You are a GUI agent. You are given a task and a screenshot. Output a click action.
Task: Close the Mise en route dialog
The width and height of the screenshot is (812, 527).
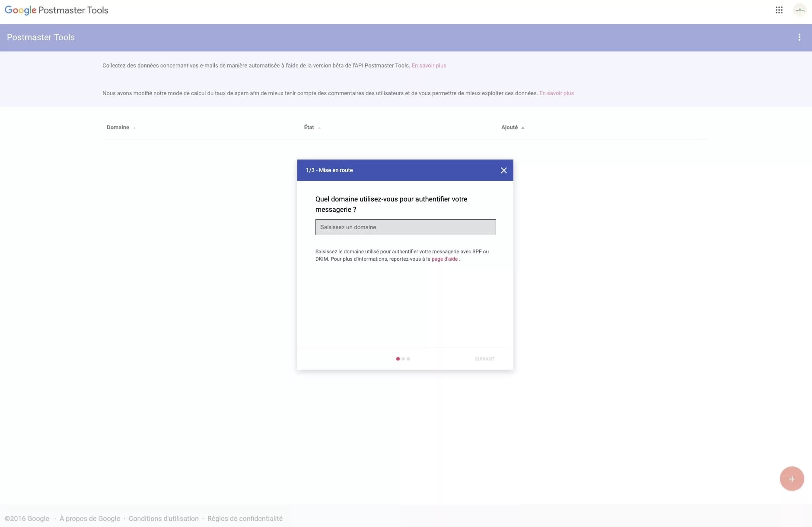(x=503, y=170)
